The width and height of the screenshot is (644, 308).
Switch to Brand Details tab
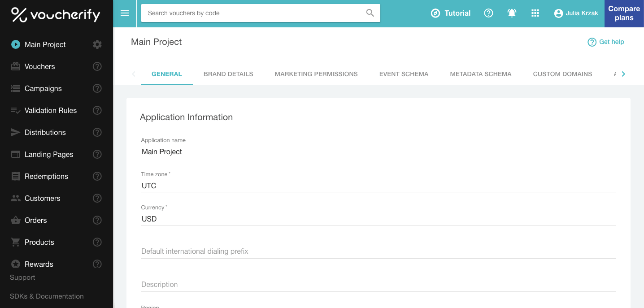[228, 74]
